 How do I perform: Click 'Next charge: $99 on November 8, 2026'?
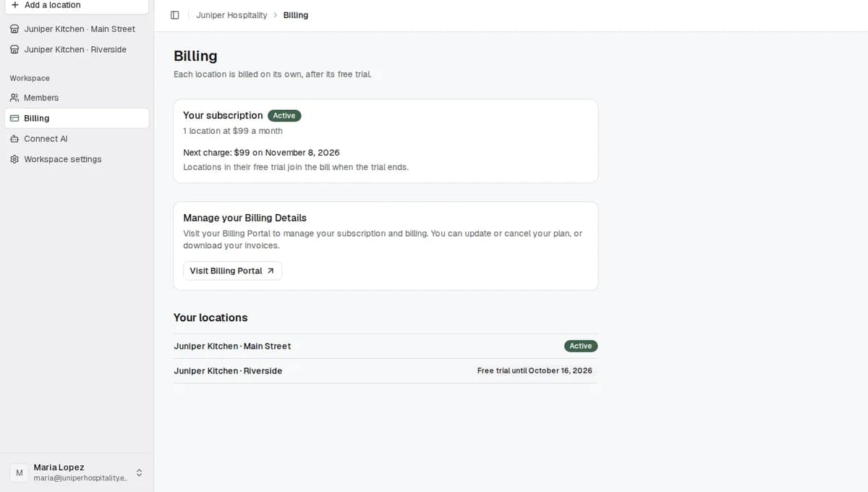point(261,153)
